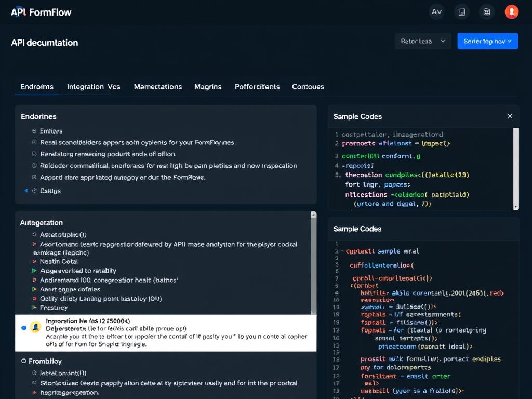Select the blue radio dot in highlighted row
Image resolution: width=532 pixels, height=399 pixels.
(23, 328)
